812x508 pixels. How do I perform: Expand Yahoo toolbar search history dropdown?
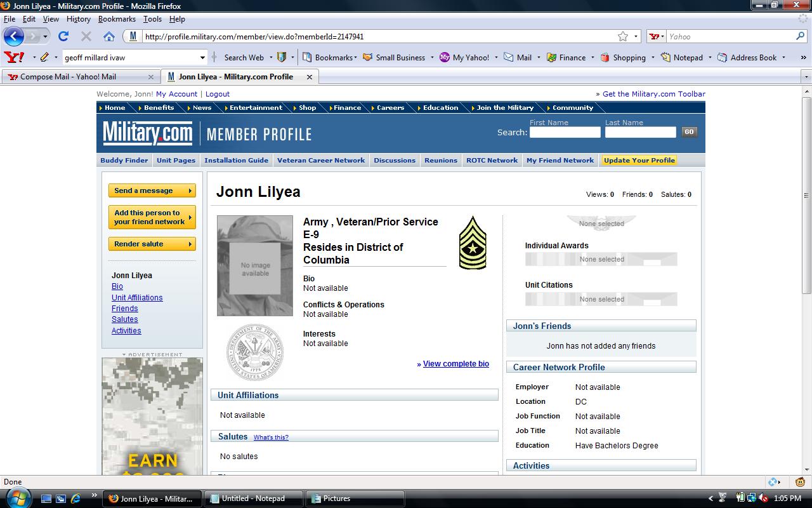[x=202, y=57]
